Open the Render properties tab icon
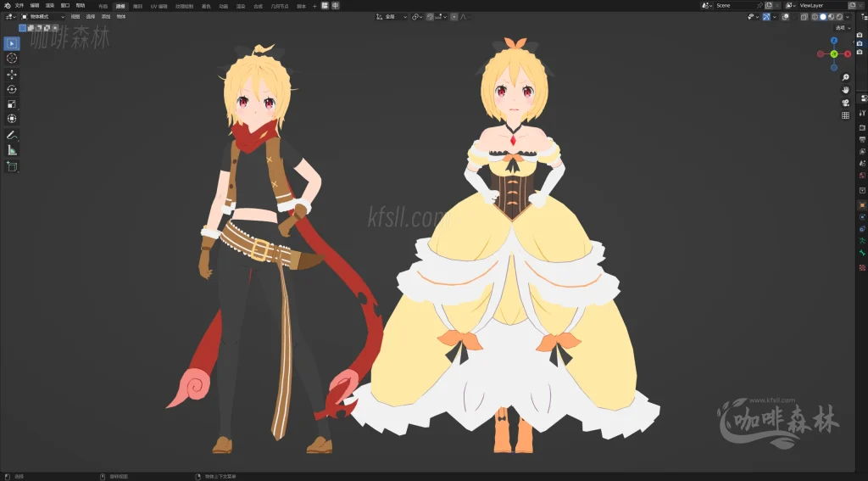 coord(862,127)
